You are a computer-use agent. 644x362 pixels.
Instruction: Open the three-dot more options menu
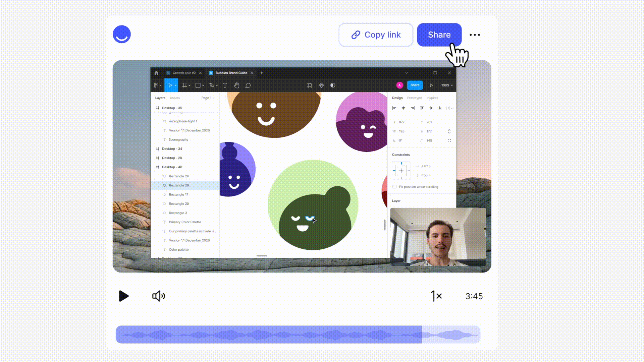click(x=475, y=35)
